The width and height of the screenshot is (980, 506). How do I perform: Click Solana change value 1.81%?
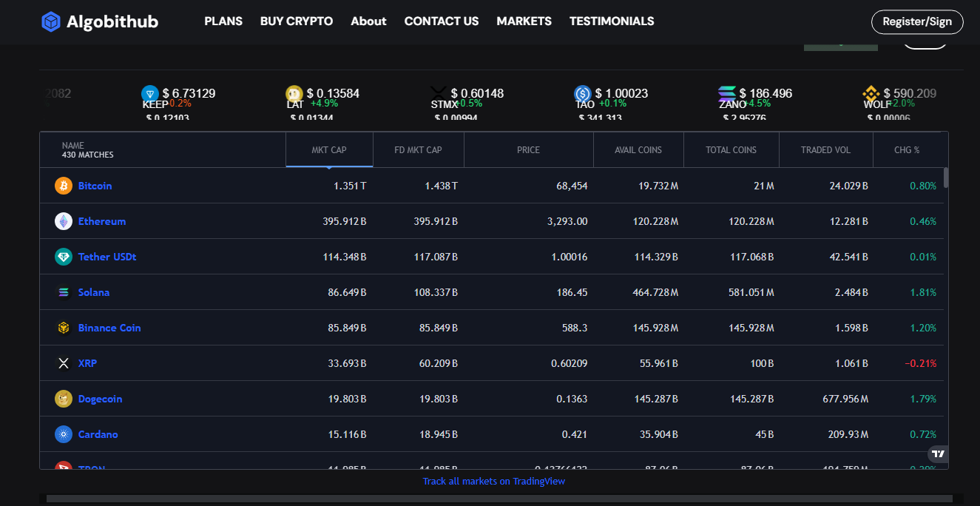tap(923, 292)
